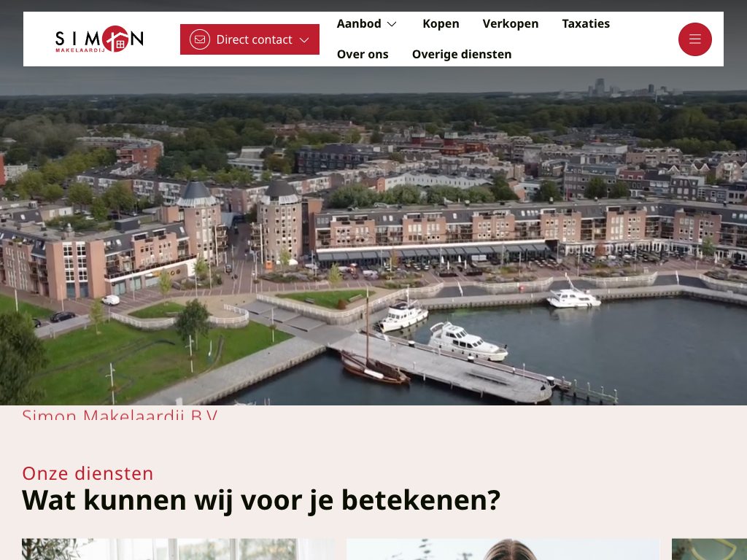Select Over ons in the navigation
The image size is (747, 560).
(x=363, y=55)
